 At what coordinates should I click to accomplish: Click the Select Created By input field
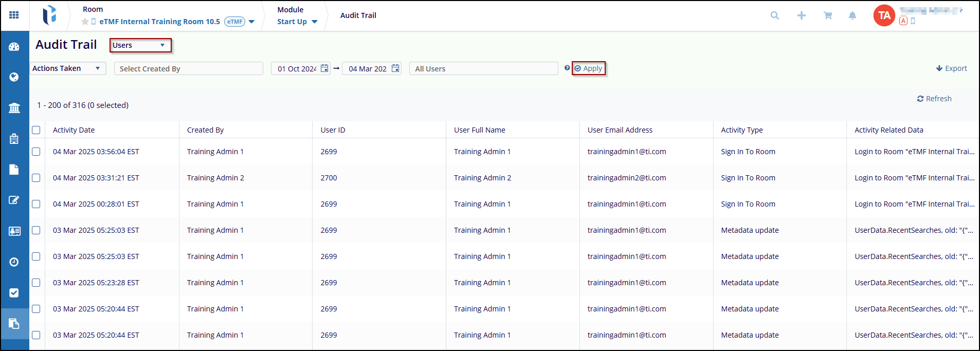click(x=189, y=69)
